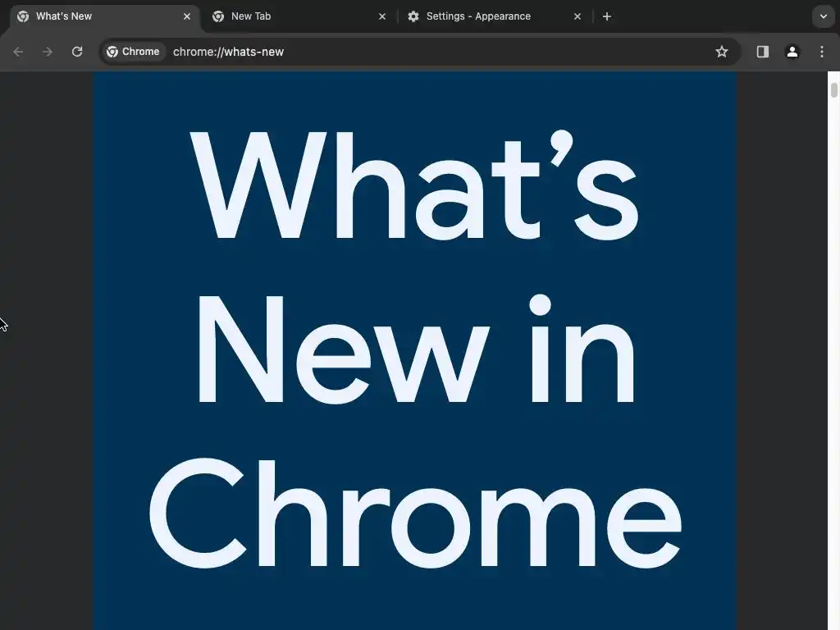840x630 pixels.
Task: Close the Settings - Appearance tab
Action: [x=577, y=16]
